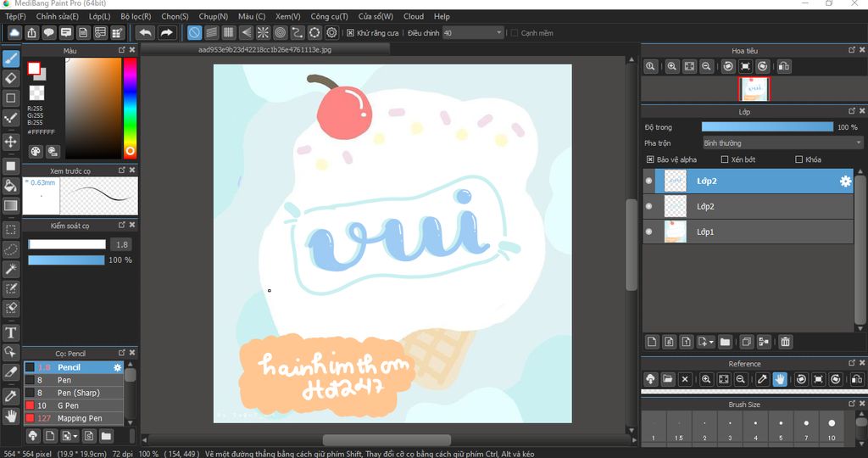Click the Reference panel eyedropper icon

(762, 379)
